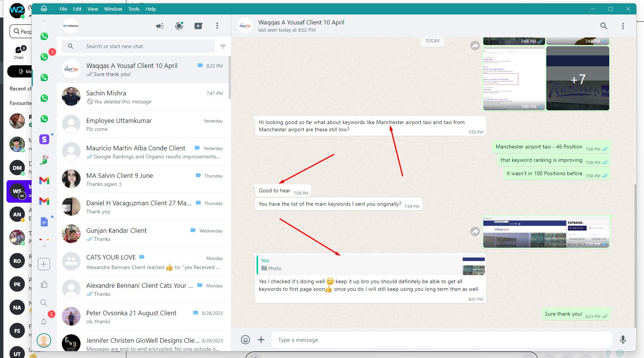
Task: Open the WhatsApp Status icon
Action: pyautogui.click(x=179, y=26)
